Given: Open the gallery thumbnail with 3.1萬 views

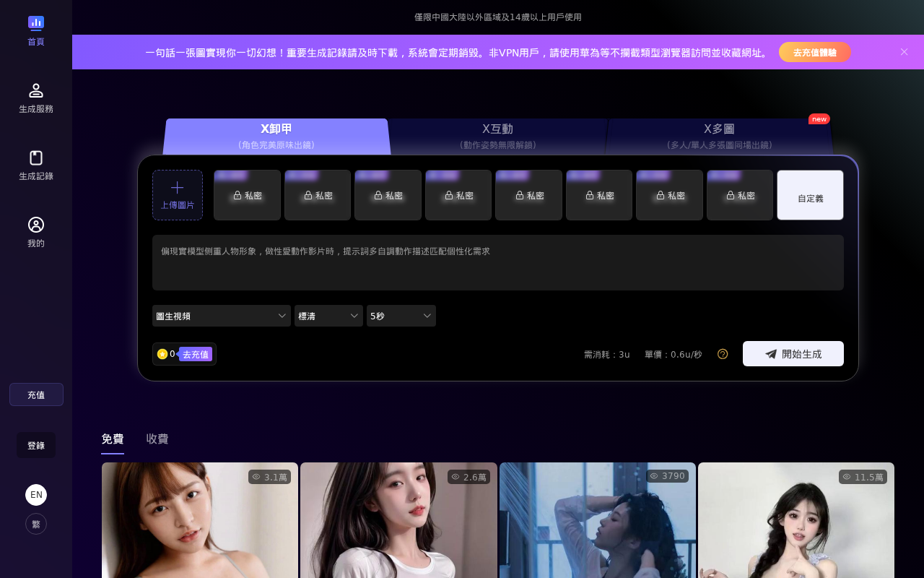Looking at the screenshot, I should 200,520.
